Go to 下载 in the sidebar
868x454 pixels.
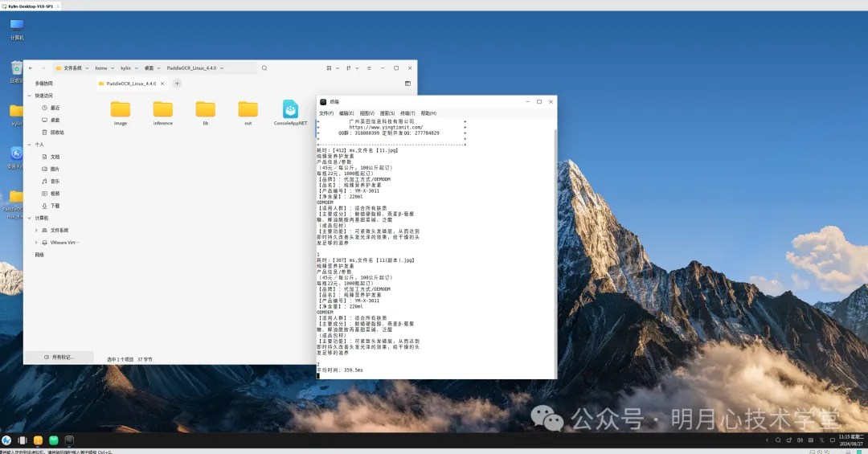51,206
